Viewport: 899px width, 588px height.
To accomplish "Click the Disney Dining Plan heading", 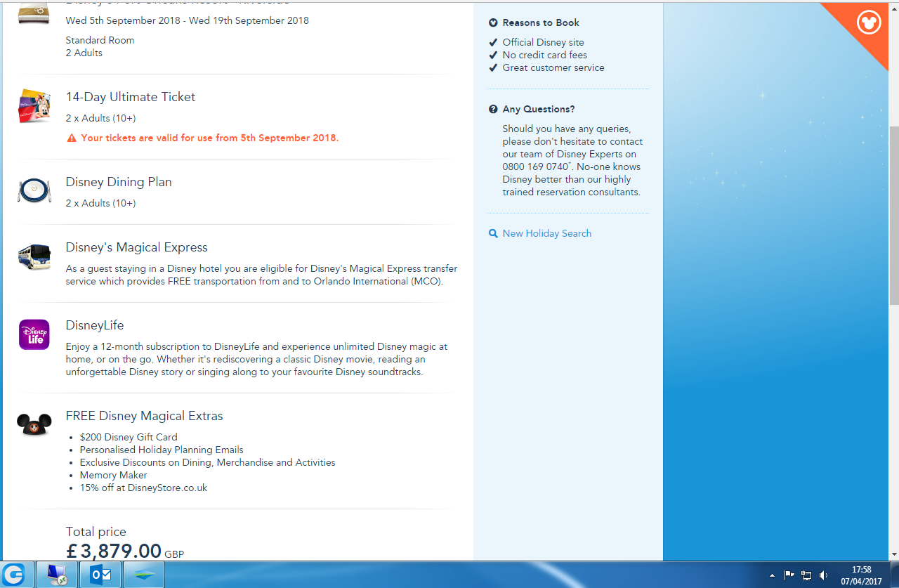I will [x=119, y=182].
